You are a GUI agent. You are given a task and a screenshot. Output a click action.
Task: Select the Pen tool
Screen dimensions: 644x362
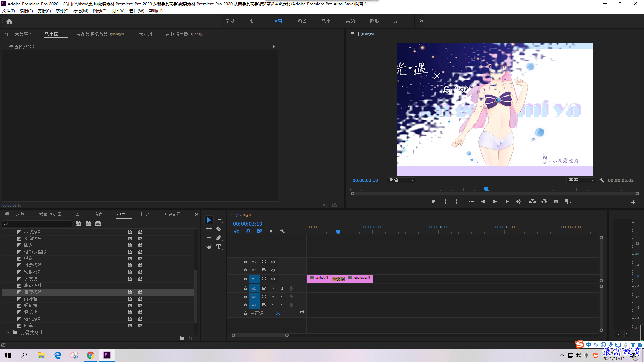pos(219,238)
